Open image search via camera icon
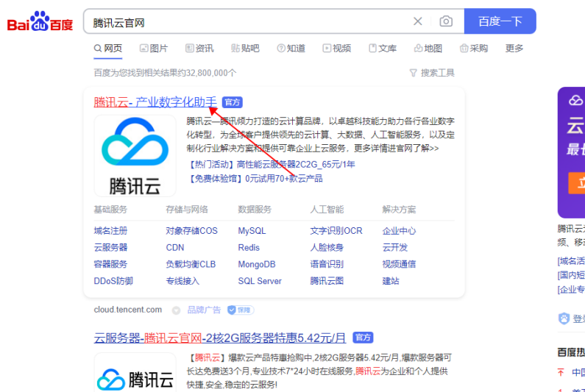 tap(446, 21)
